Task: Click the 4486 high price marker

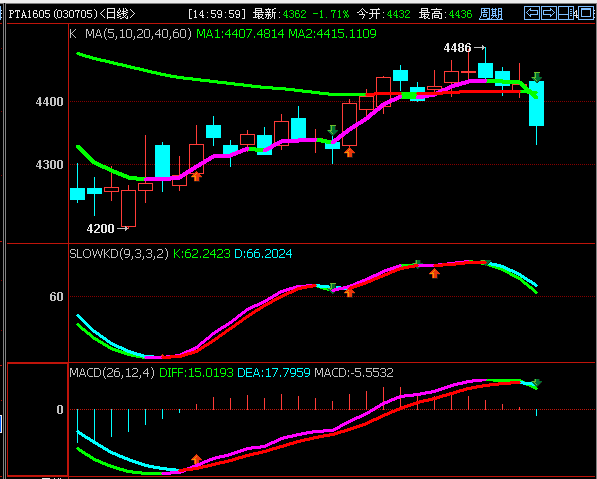Action: coord(464,48)
